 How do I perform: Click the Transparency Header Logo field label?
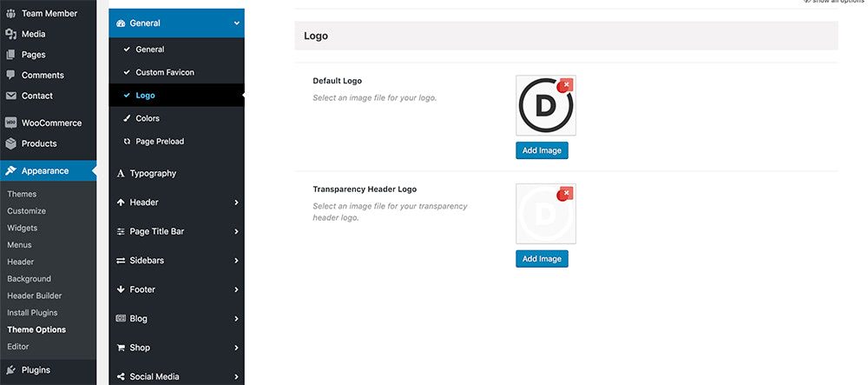point(365,189)
